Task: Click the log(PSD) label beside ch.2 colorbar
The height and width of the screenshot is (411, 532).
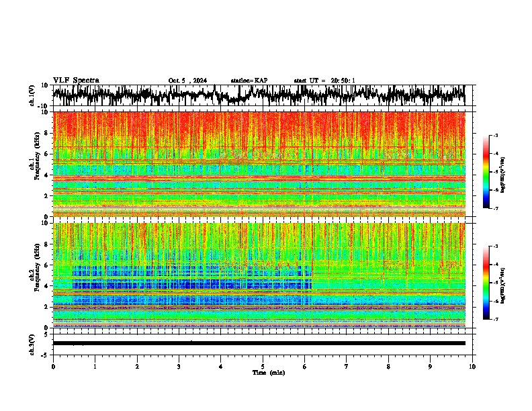Action: (x=502, y=286)
